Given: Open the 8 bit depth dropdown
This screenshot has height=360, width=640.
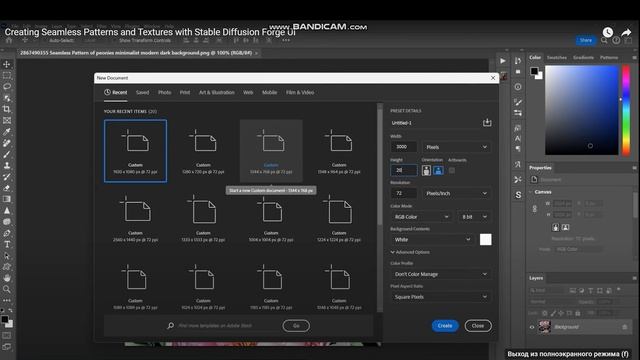Looking at the screenshot, I should 474,217.
